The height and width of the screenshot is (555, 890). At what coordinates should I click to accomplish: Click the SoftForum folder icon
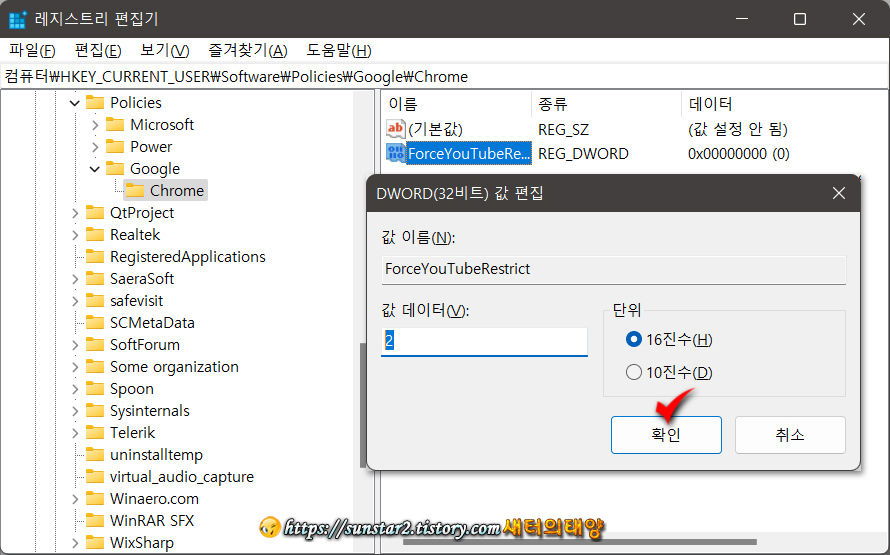[x=95, y=345]
